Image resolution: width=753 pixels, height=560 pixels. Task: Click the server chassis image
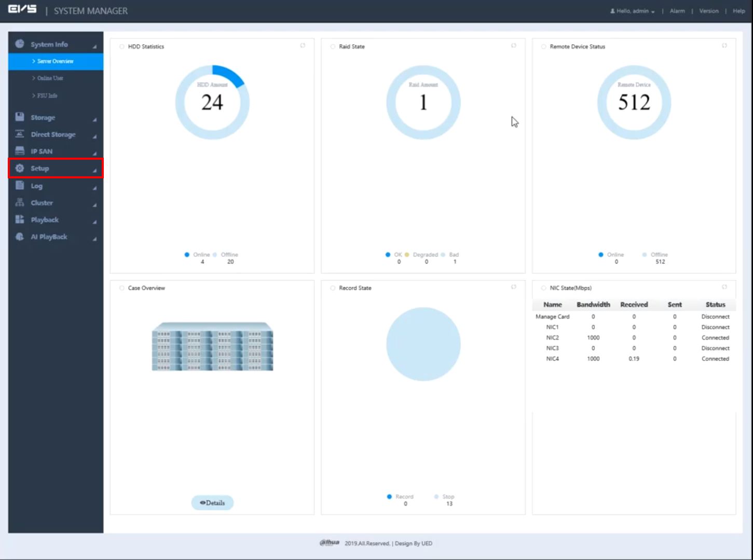pos(212,346)
